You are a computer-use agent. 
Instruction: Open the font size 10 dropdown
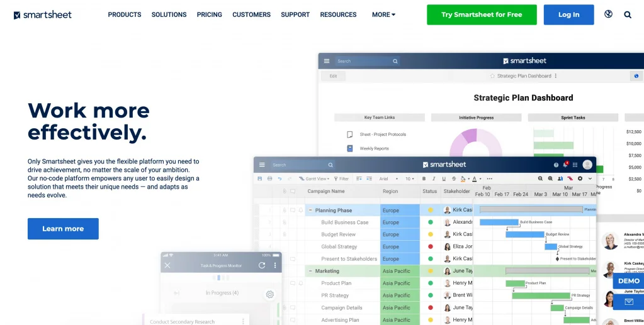coord(410,179)
